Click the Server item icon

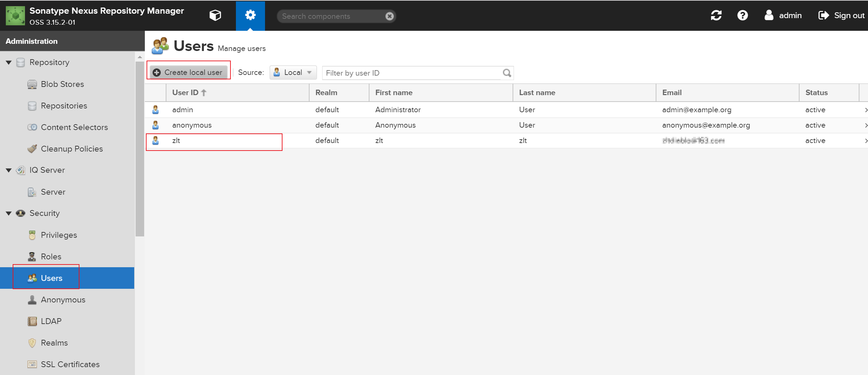[x=32, y=192]
